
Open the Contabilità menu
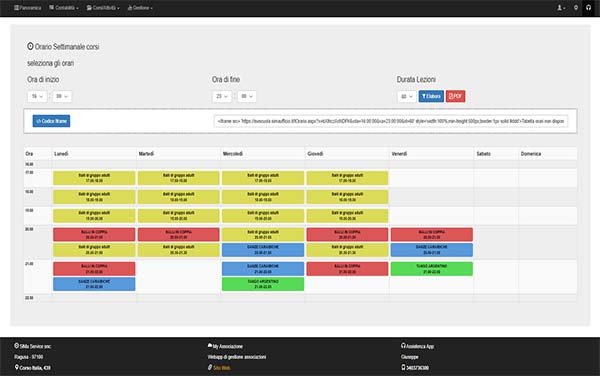(x=64, y=8)
